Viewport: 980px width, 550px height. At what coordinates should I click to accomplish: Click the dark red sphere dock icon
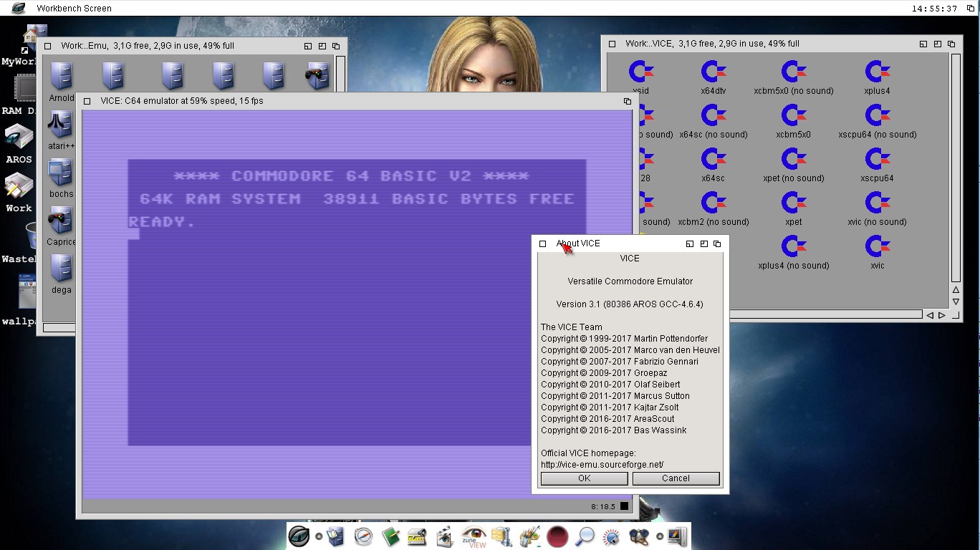pyautogui.click(x=557, y=536)
